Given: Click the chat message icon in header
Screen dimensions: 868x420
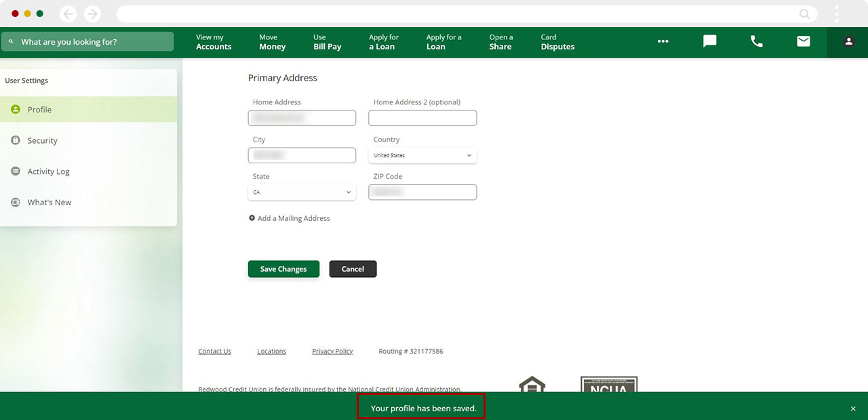Looking at the screenshot, I should click(x=709, y=41).
